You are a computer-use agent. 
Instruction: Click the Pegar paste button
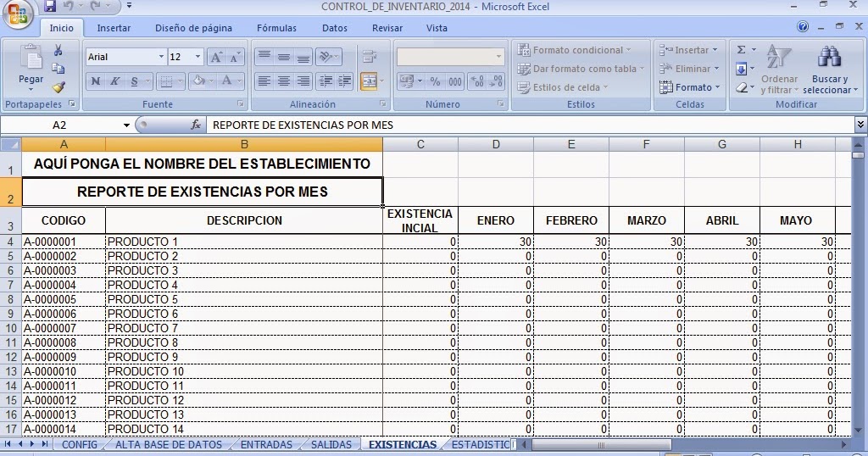(x=31, y=70)
